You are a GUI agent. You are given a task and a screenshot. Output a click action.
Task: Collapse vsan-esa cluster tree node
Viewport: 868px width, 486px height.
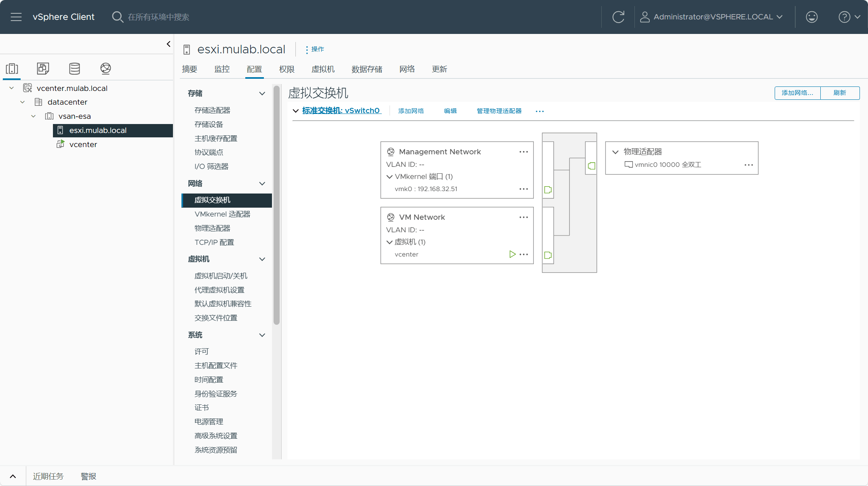[34, 116]
